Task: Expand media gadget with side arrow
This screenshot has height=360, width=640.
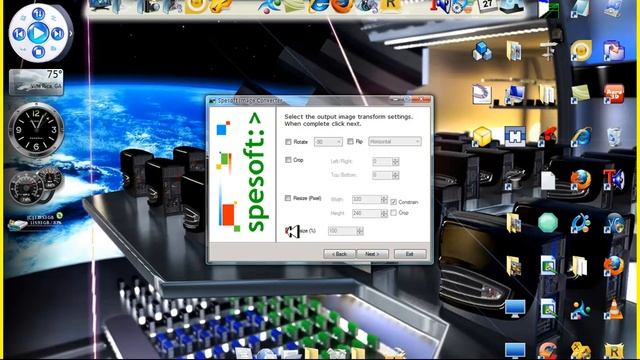Action: coord(71,33)
